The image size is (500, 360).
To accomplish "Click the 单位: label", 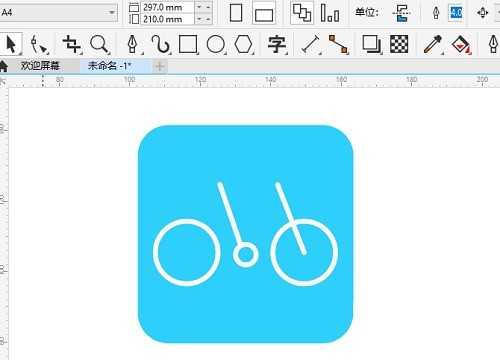I will pyautogui.click(x=367, y=13).
